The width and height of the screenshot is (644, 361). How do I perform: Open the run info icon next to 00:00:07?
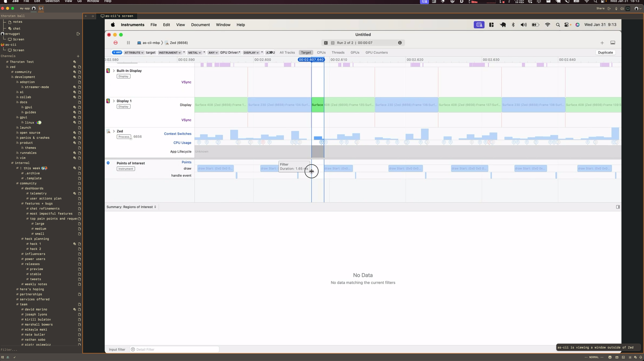coord(400,43)
